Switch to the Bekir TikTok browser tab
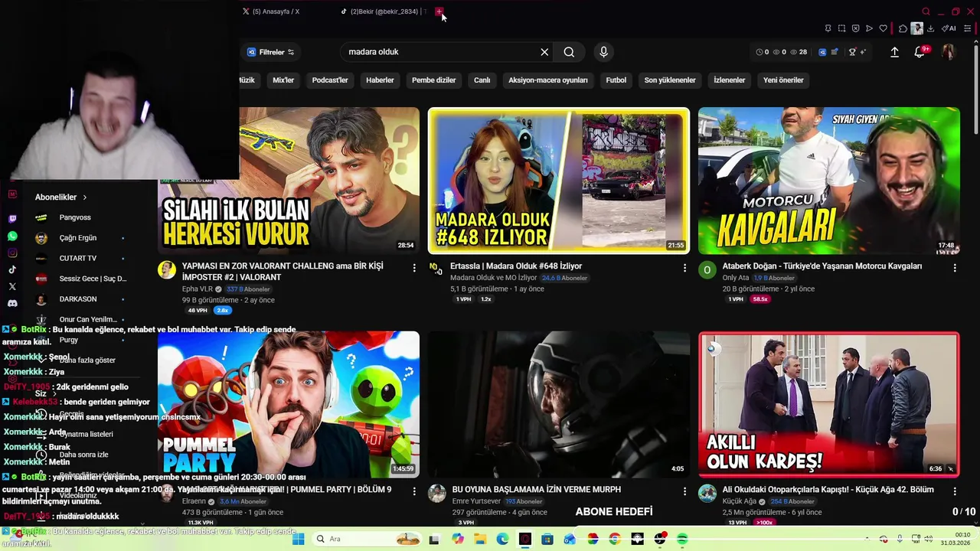980x551 pixels. coord(383,11)
